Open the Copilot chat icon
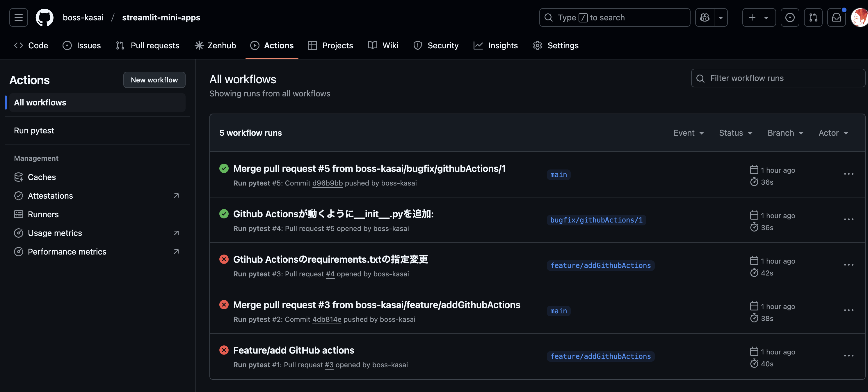Image resolution: width=868 pixels, height=392 pixels. (705, 17)
